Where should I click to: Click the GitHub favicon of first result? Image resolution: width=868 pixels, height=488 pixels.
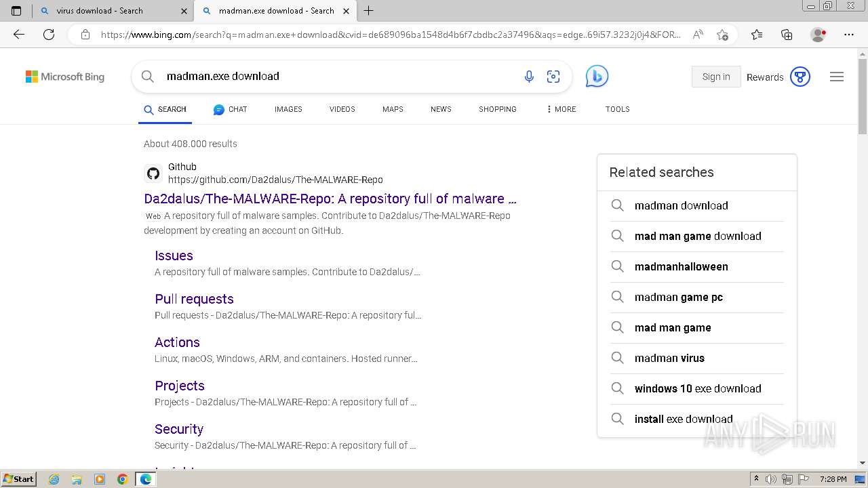(x=153, y=174)
